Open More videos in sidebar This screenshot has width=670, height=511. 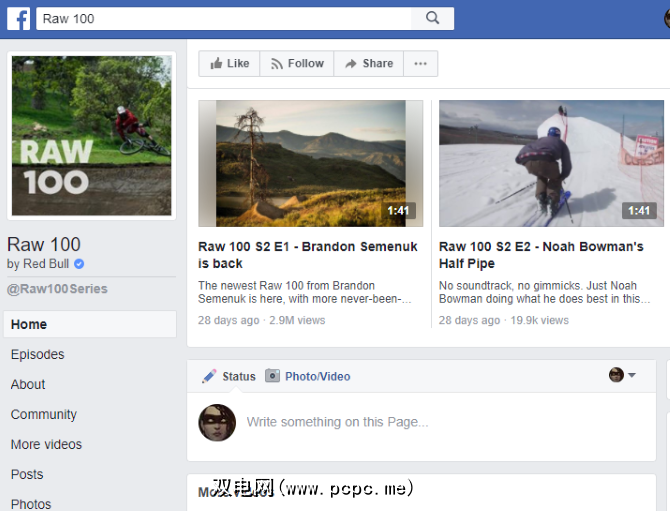click(46, 444)
